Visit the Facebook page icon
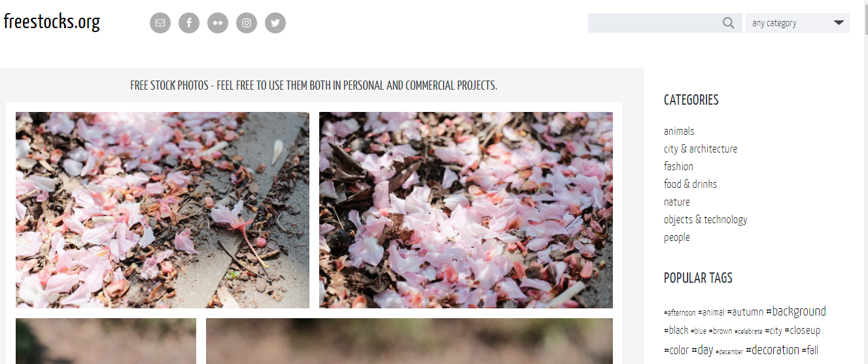 (189, 23)
